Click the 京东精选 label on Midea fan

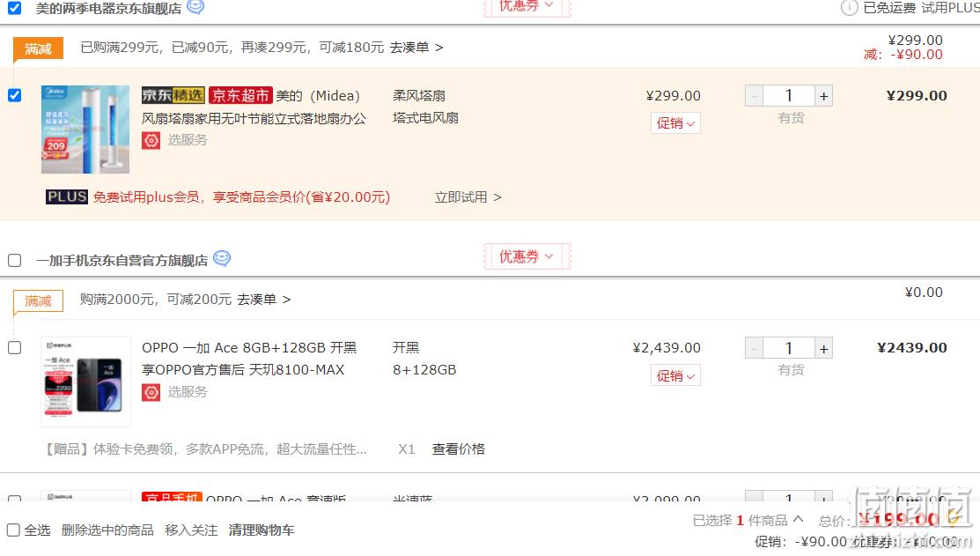[173, 95]
